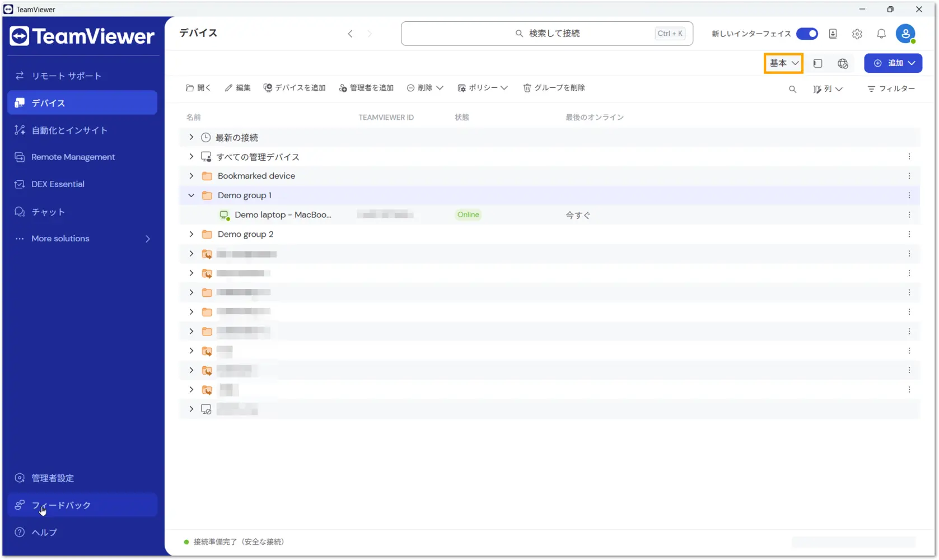Open the 削除 dropdown
Image resolution: width=939 pixels, height=560 pixels.
point(425,88)
